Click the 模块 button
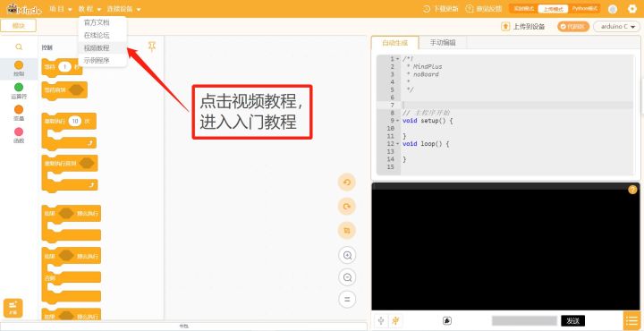Viewport: 644px width, 331px height. click(x=18, y=25)
